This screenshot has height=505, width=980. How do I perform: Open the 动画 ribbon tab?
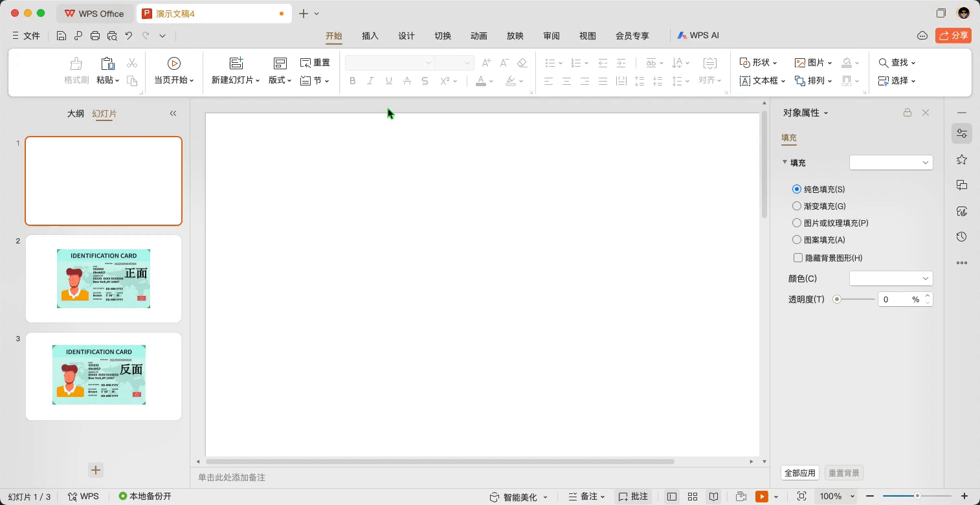479,36
